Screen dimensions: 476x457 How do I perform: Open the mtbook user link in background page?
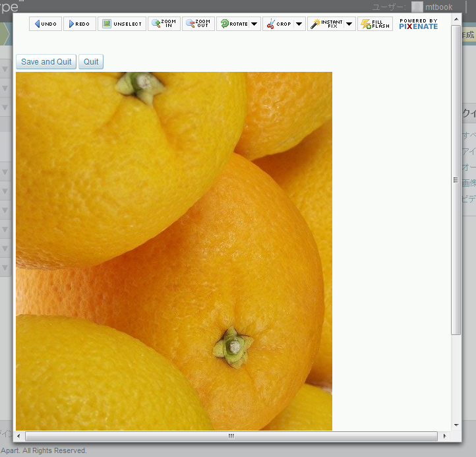[x=438, y=7]
